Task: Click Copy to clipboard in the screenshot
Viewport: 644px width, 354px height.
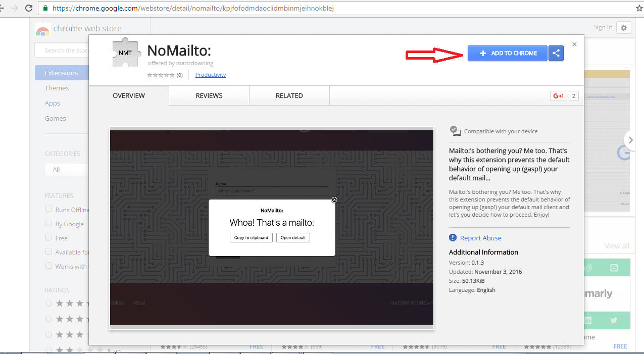Action: (251, 237)
